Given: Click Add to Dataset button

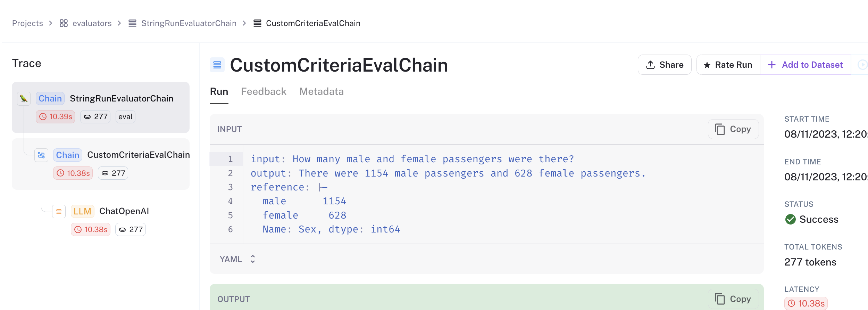Looking at the screenshot, I should point(806,65).
